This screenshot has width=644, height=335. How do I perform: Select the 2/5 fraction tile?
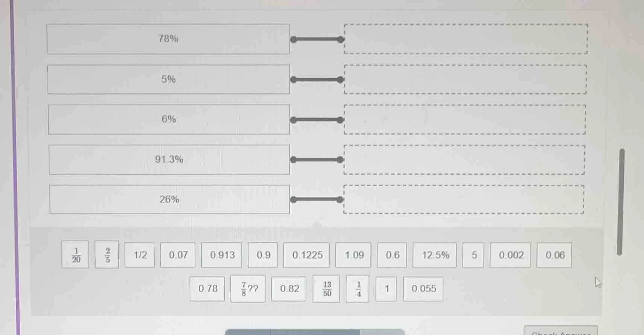click(x=107, y=255)
